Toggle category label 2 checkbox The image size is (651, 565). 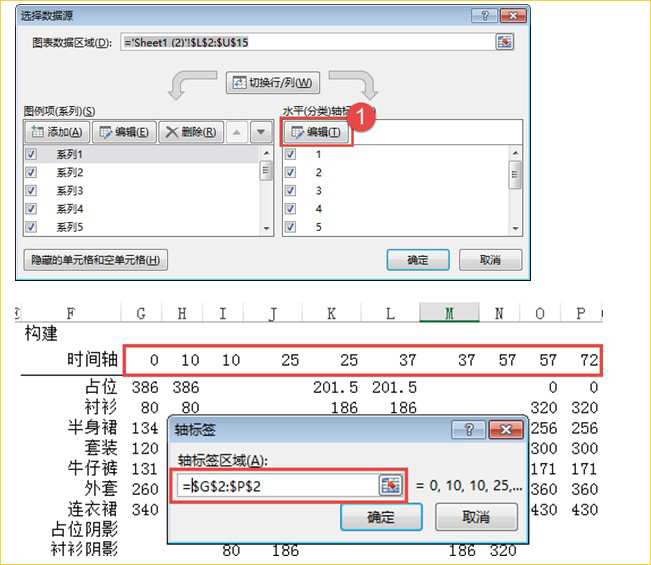[x=290, y=172]
